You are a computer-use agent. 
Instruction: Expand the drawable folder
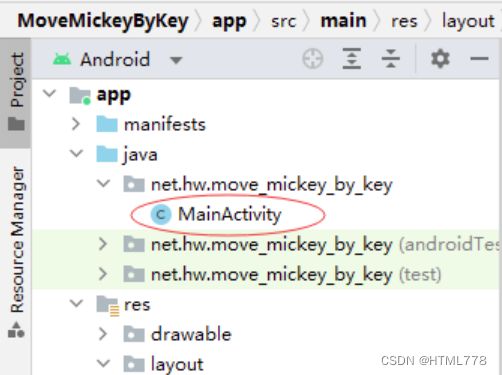point(103,334)
